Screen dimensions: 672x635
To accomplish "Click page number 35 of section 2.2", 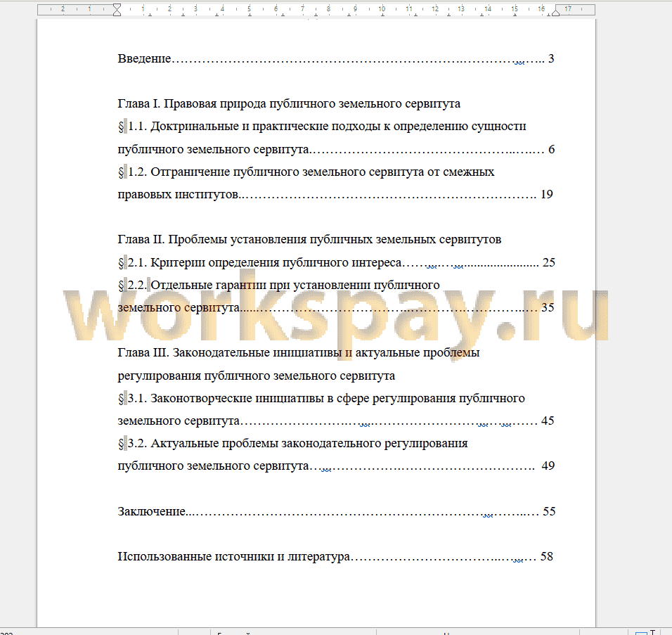I will coord(548,307).
